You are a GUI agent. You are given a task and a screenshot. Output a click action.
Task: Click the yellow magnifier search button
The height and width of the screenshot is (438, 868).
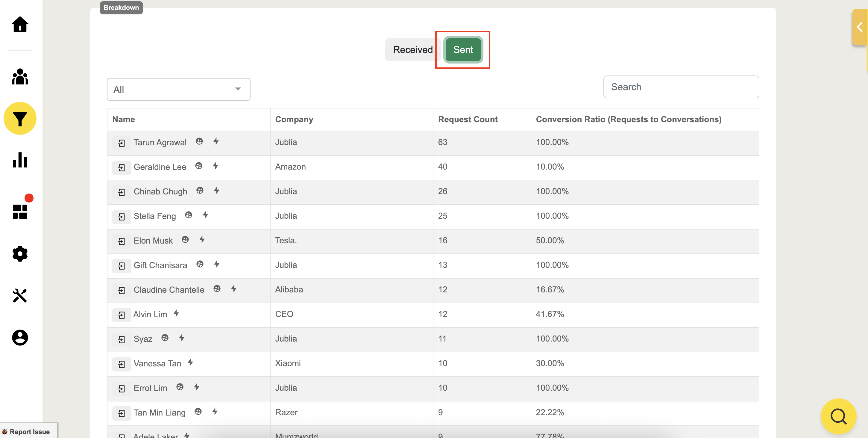[838, 416]
